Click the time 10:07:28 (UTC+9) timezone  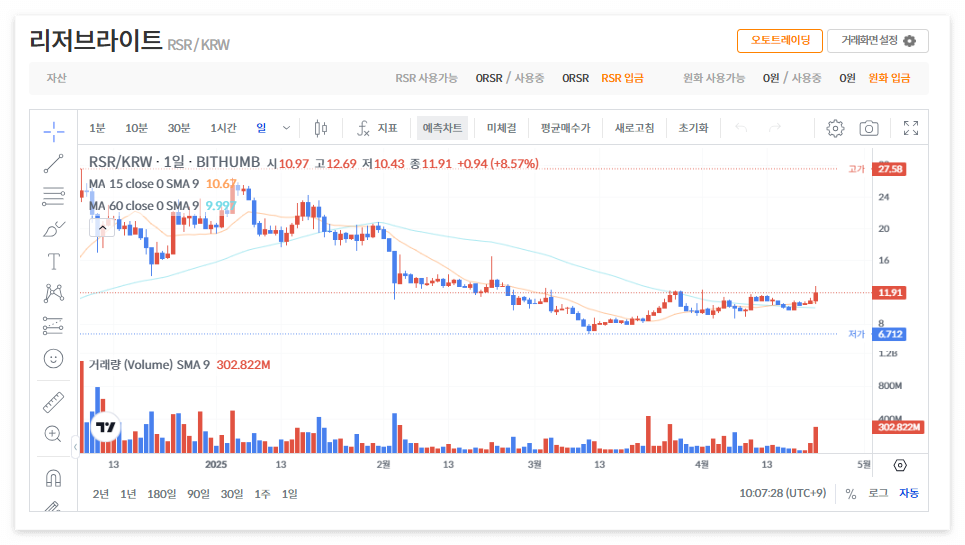(783, 493)
